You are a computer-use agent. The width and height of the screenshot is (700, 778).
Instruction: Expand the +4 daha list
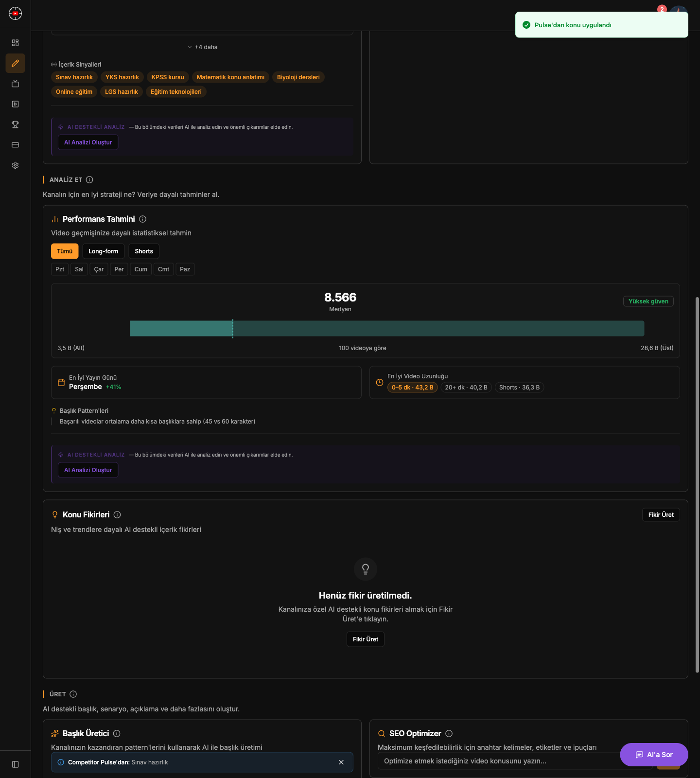pyautogui.click(x=202, y=47)
